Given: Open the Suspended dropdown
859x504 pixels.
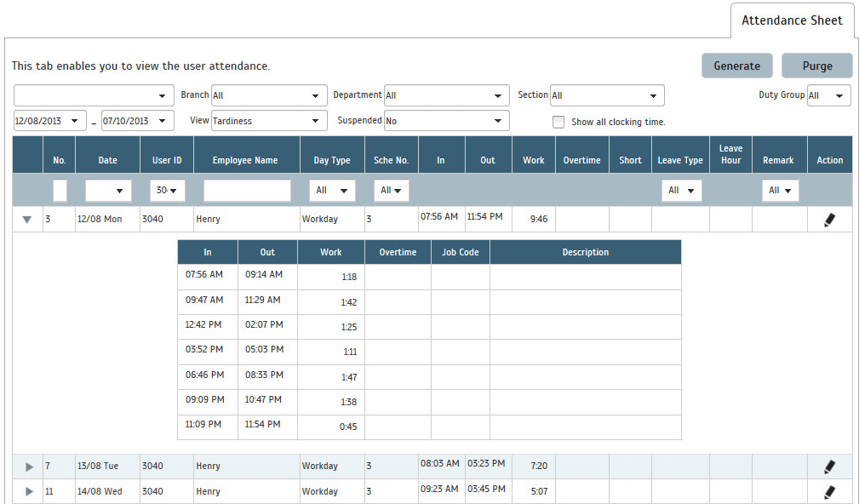Looking at the screenshot, I should coord(446,121).
